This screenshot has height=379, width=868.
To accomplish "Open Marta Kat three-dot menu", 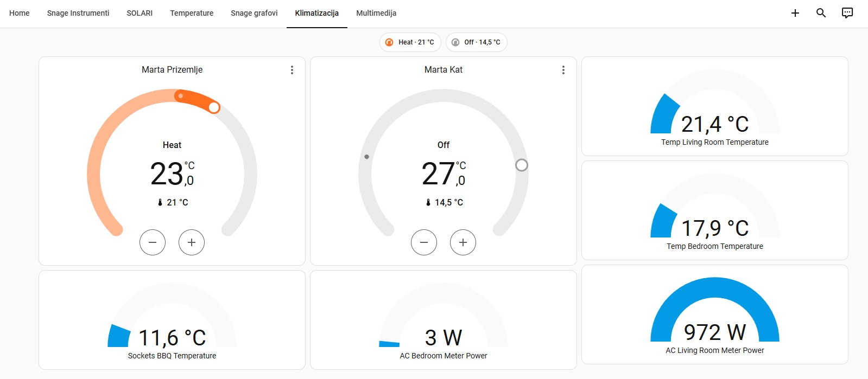I will tap(563, 70).
